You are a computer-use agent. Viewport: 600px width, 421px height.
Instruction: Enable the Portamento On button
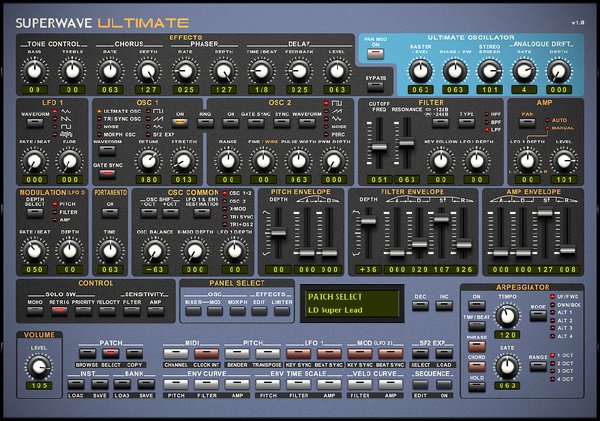[110, 213]
